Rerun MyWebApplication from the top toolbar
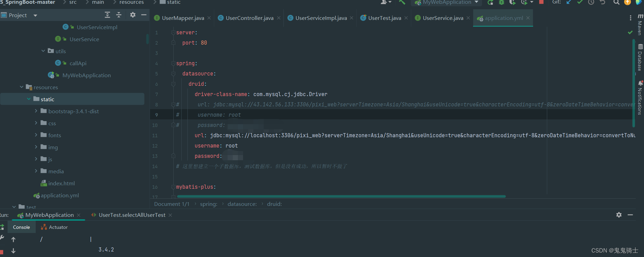The image size is (644, 257). 490,2
